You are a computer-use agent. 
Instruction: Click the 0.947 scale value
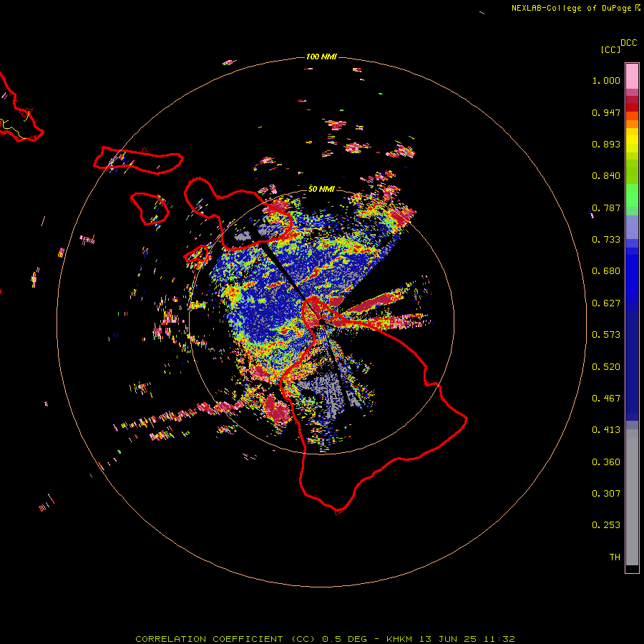(606, 112)
